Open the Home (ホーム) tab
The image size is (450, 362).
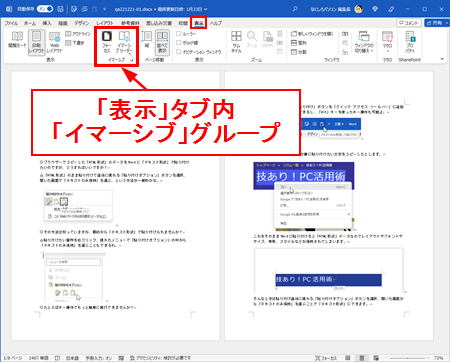click(x=30, y=23)
